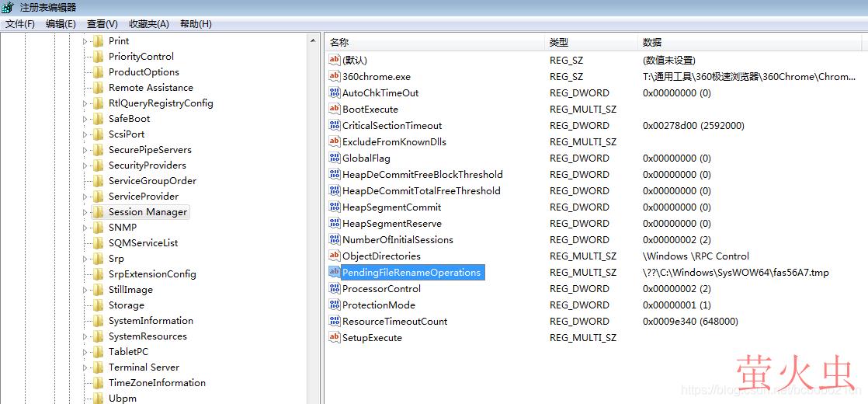Click the string icon of (默认) value
This screenshot has width=868, height=404.
click(335, 60)
